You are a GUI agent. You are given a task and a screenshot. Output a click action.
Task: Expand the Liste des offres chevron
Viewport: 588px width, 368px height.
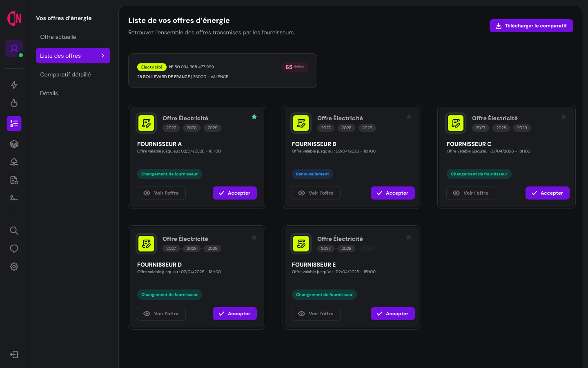[103, 56]
